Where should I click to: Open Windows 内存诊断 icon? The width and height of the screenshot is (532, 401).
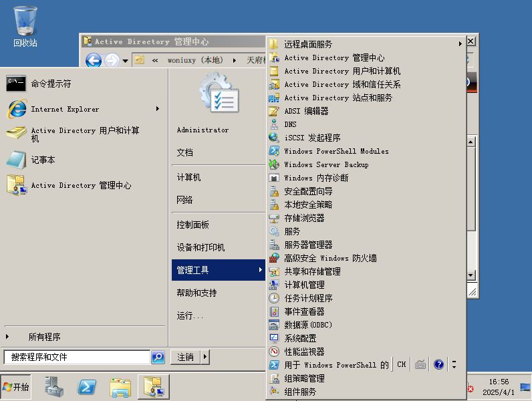tap(274, 178)
